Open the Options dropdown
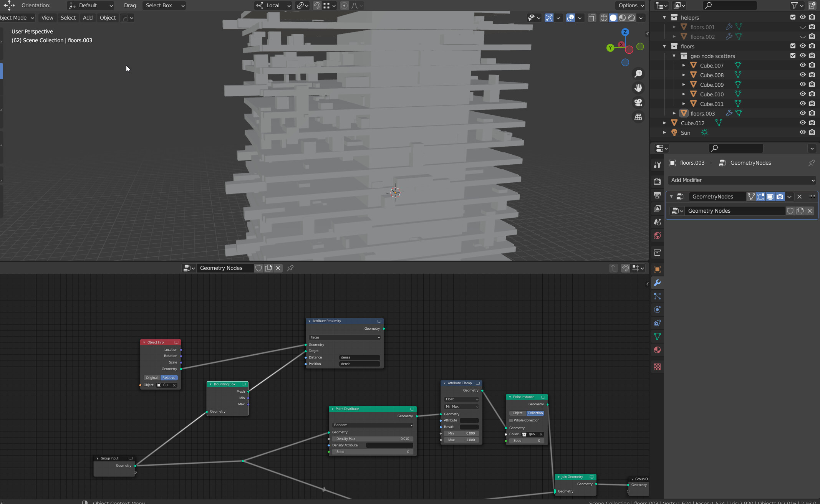 click(x=631, y=5)
